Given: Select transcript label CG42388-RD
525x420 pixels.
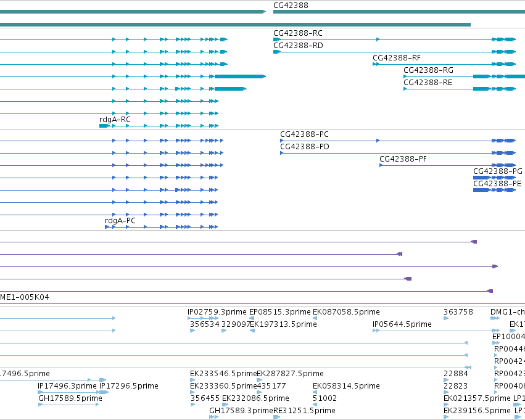Looking at the screenshot, I should click(x=298, y=46).
